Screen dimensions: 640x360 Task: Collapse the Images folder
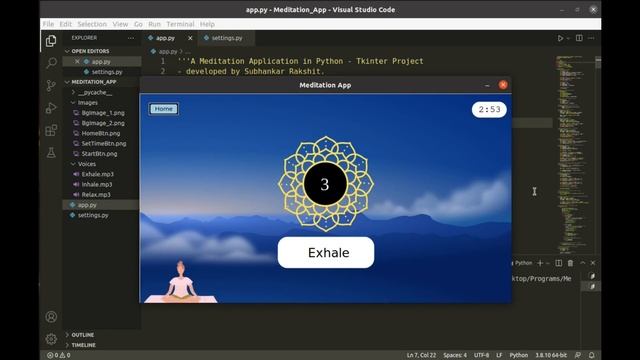(74, 102)
